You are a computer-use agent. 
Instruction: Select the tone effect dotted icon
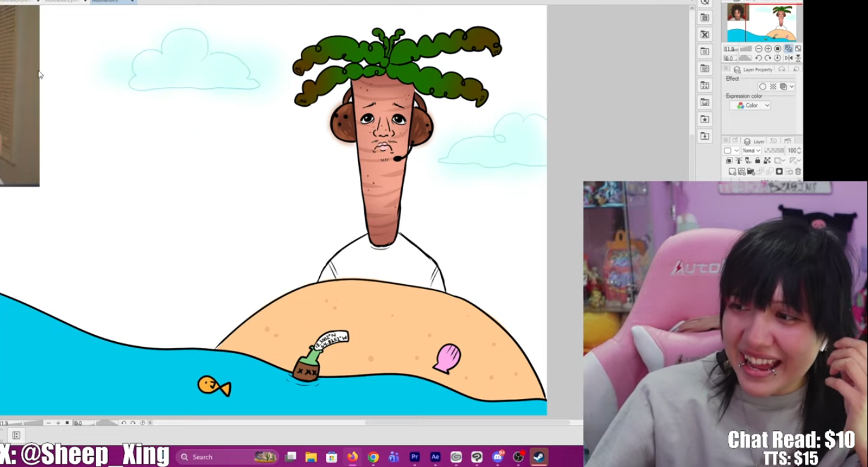click(773, 86)
